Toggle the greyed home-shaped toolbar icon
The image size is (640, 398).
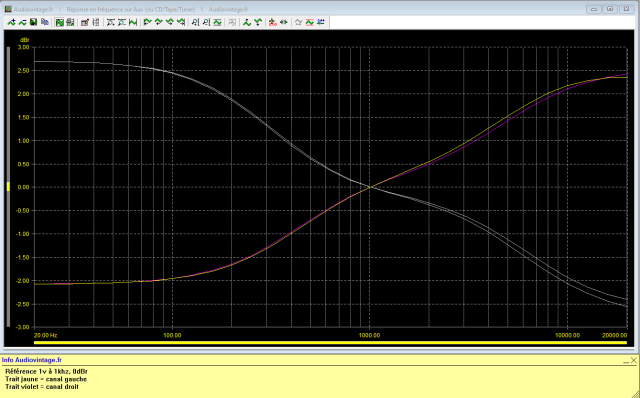(x=298, y=22)
